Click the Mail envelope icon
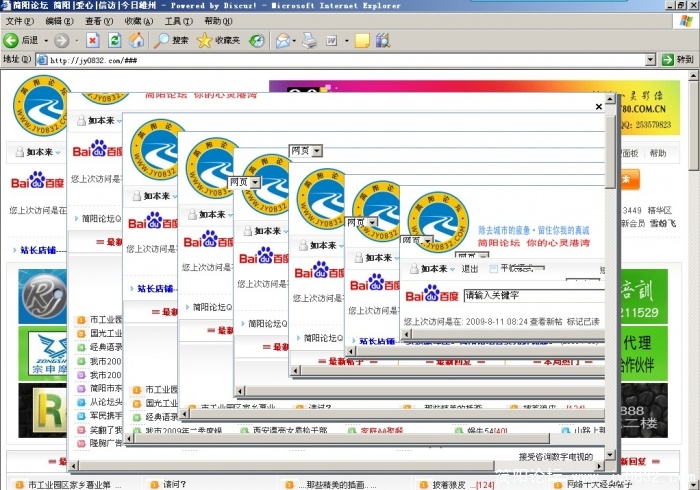Screen dimensions: 700x490 point(282,41)
